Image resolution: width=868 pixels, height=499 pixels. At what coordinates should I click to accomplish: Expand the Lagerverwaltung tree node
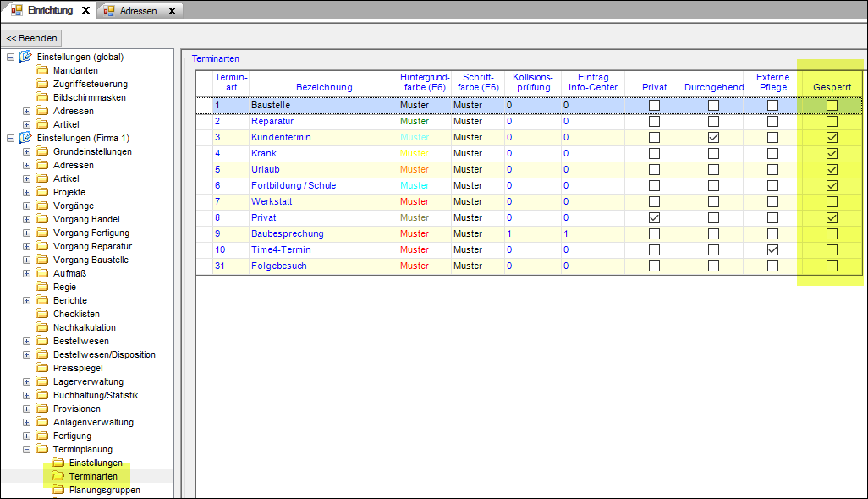tap(26, 381)
